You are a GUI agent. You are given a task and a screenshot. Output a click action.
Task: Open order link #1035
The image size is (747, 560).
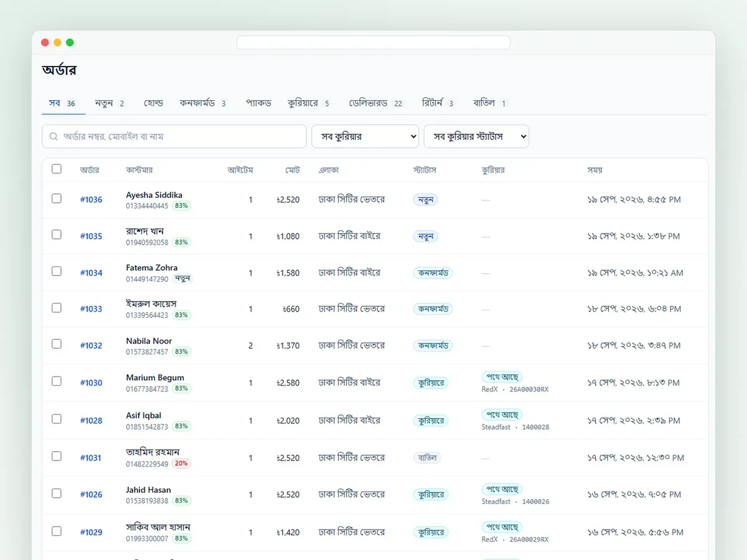tap(91, 236)
